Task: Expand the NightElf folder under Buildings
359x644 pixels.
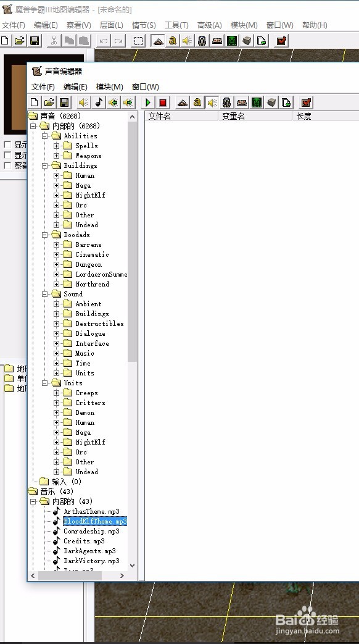Action: tap(57, 195)
